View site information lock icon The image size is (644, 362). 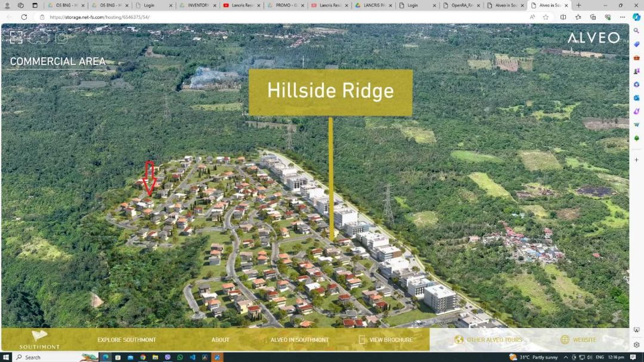[x=42, y=17]
